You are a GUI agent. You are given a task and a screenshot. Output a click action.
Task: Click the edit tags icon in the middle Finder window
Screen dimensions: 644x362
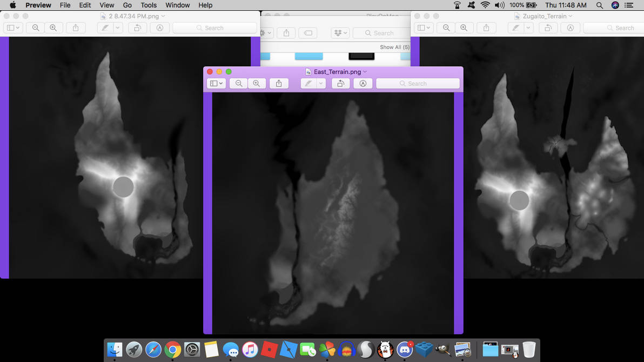pyautogui.click(x=308, y=33)
